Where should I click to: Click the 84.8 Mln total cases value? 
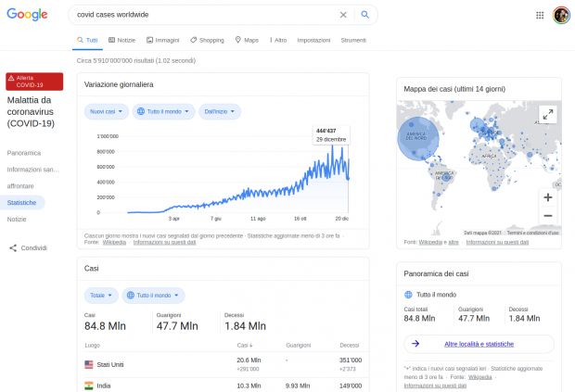pyautogui.click(x=105, y=326)
